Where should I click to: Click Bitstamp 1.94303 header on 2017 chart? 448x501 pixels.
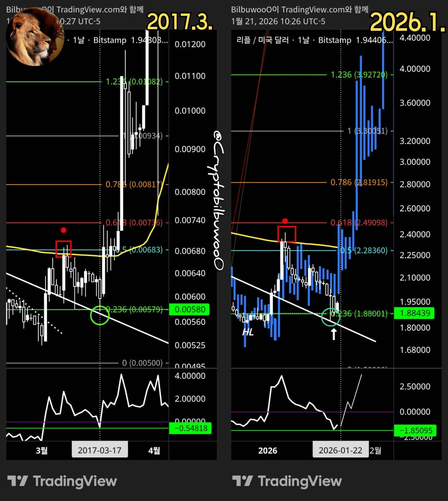(x=131, y=40)
